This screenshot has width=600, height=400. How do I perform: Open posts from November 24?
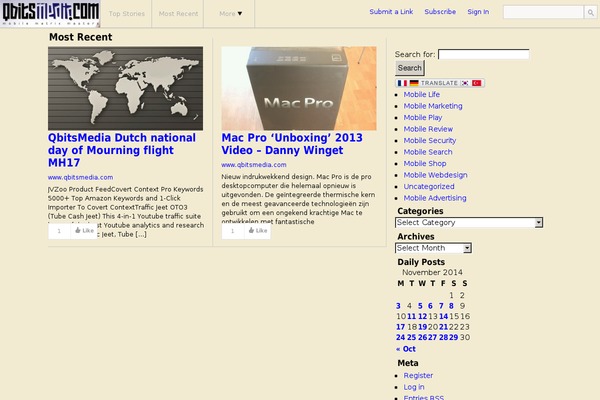click(x=400, y=338)
